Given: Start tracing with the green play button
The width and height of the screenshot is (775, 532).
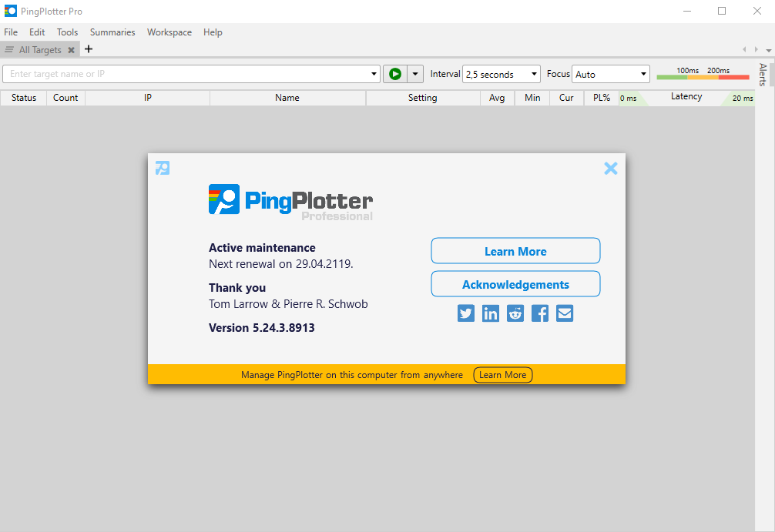Looking at the screenshot, I should coord(395,74).
